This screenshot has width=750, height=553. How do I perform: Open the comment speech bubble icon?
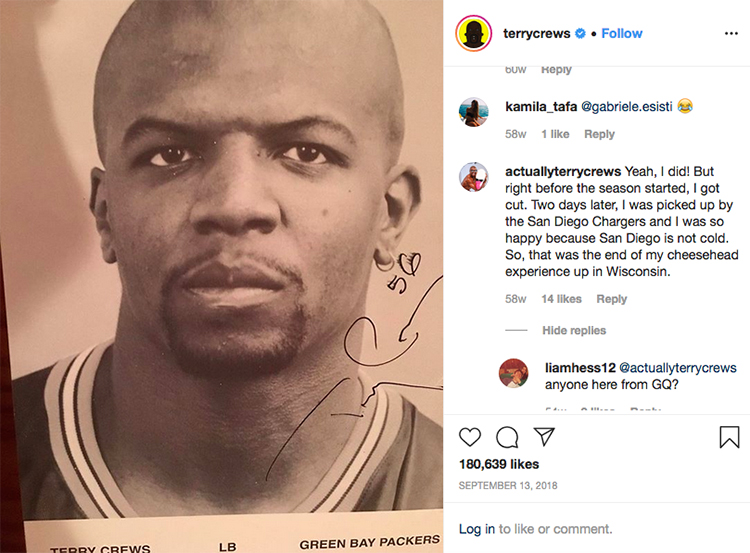pyautogui.click(x=507, y=437)
